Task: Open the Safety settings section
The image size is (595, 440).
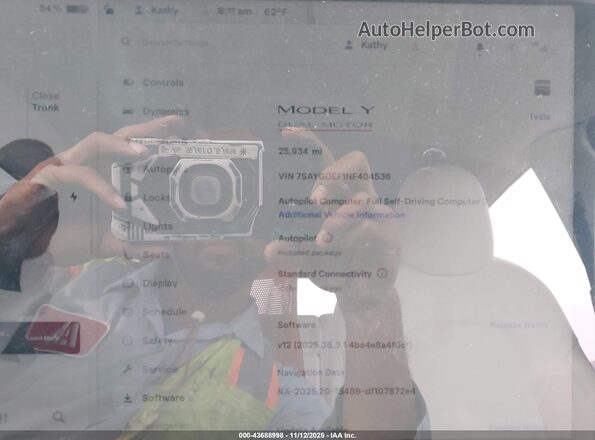Action: [x=148, y=341]
